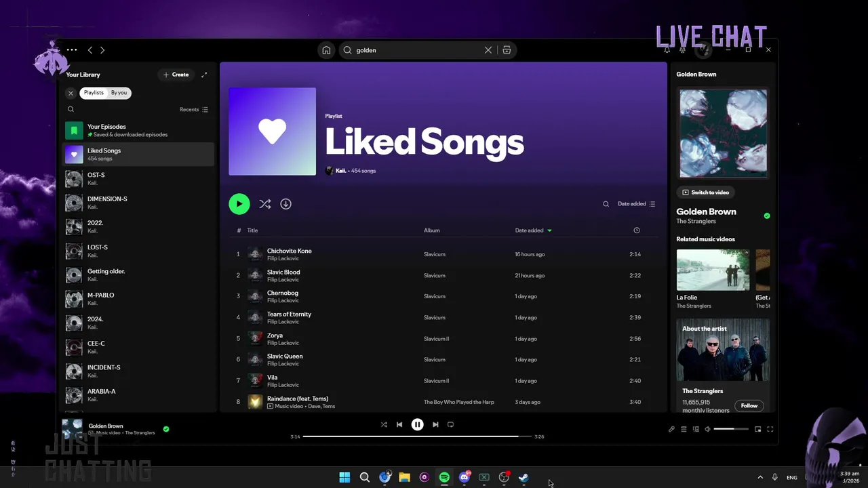This screenshot has height=488, width=868.
Task: Sort by the Title column header
Action: click(x=252, y=230)
